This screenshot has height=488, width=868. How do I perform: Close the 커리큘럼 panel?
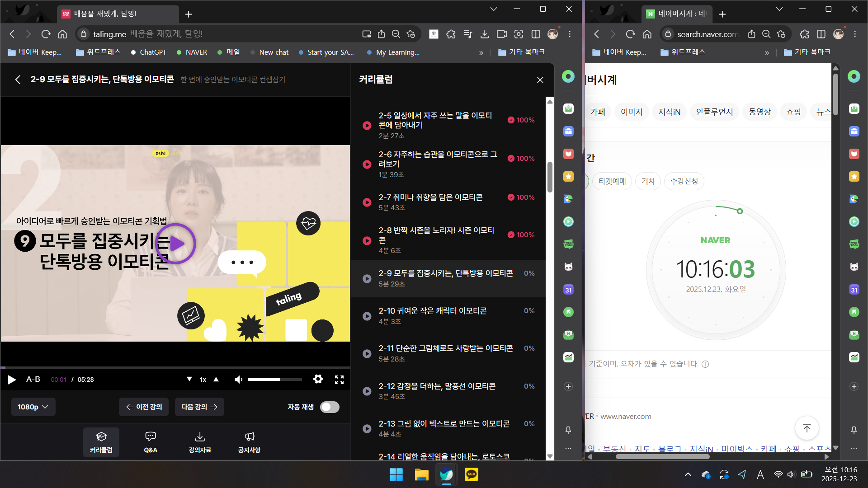540,80
